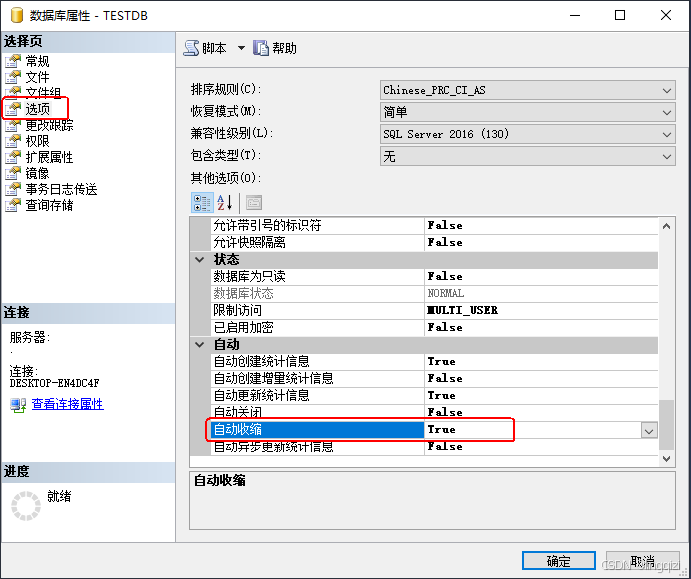Click the database cylinder icon in title bar
The image size is (691, 579).
[16, 15]
